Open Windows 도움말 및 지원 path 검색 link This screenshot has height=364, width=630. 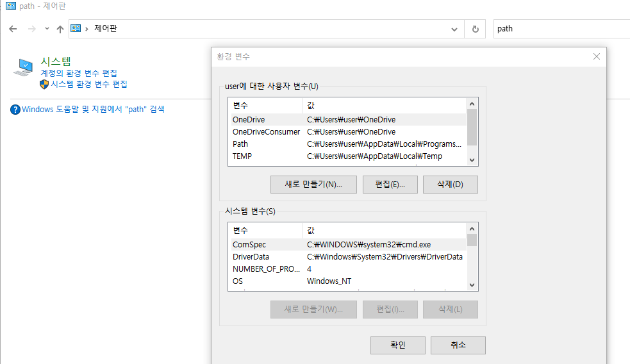(x=93, y=110)
